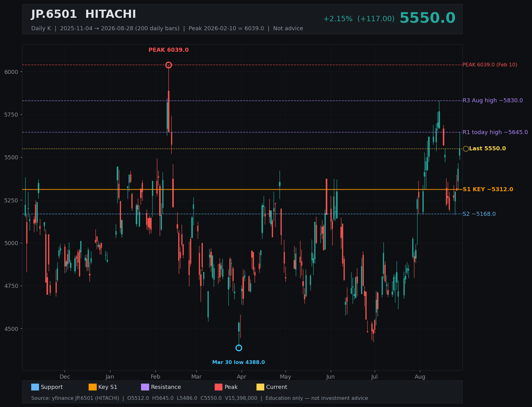Screen dimensions: 532x407
Task: Click the Daily K date range subtitle
Action: [x=167, y=28]
